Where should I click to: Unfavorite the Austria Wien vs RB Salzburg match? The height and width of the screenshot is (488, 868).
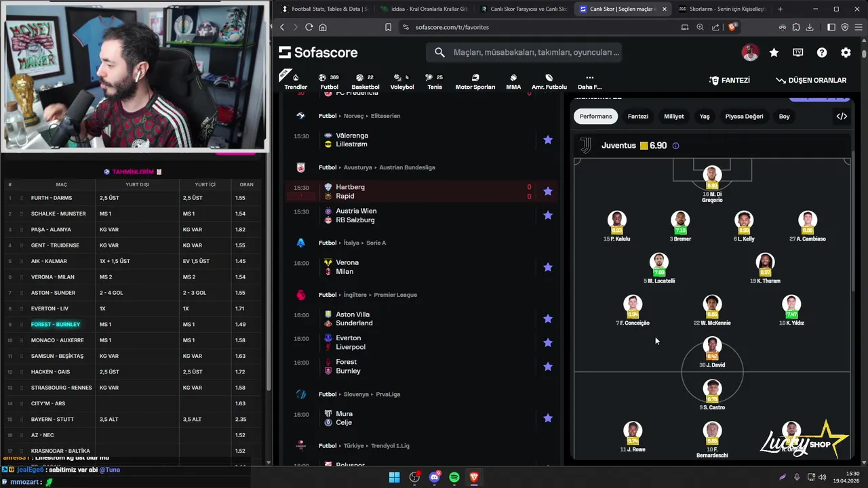coord(547,215)
